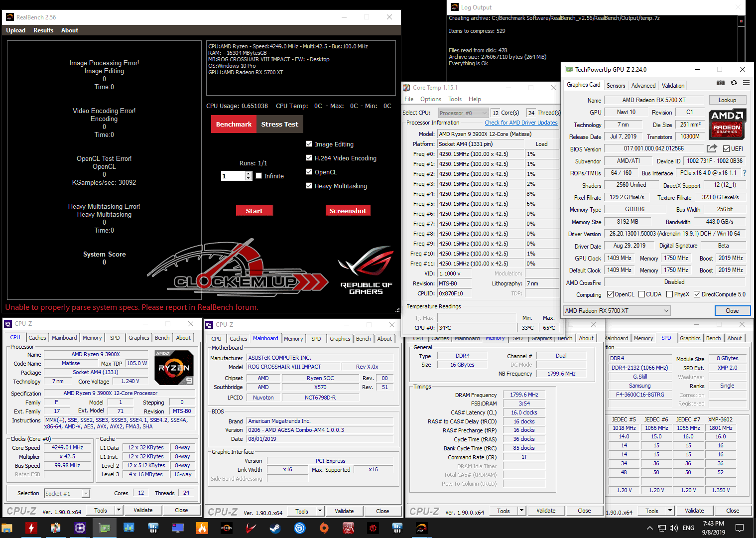Open the Socket #1 selection dropdown
The image size is (756, 538).
point(86,494)
